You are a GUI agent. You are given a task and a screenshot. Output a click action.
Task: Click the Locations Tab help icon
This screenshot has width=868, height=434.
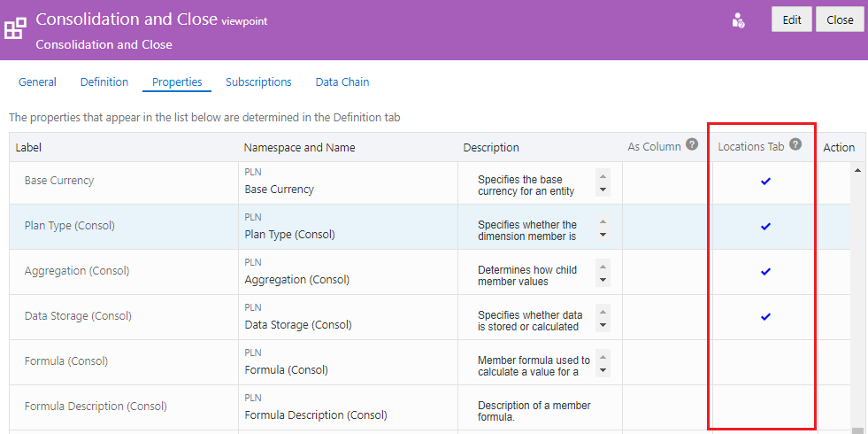795,144
